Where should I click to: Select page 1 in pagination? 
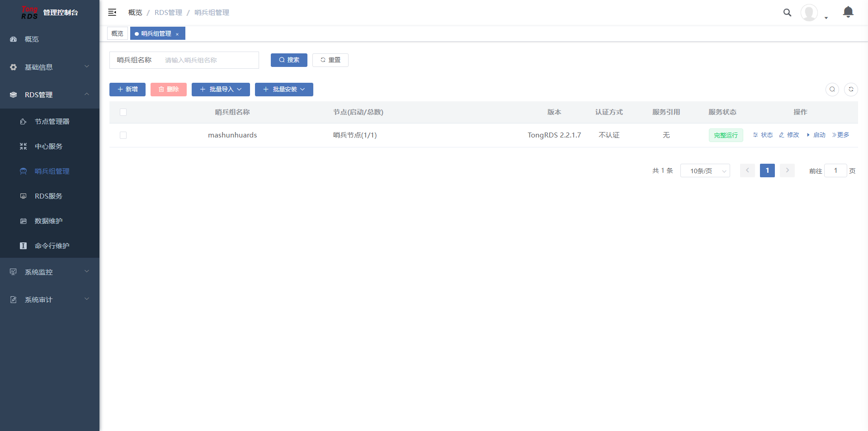click(x=768, y=171)
